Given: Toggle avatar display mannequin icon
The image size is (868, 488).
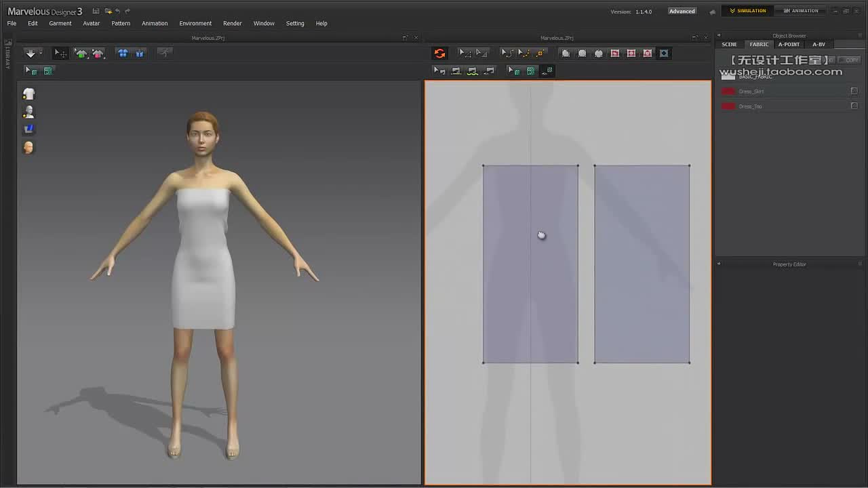Looking at the screenshot, I should pos(28,112).
